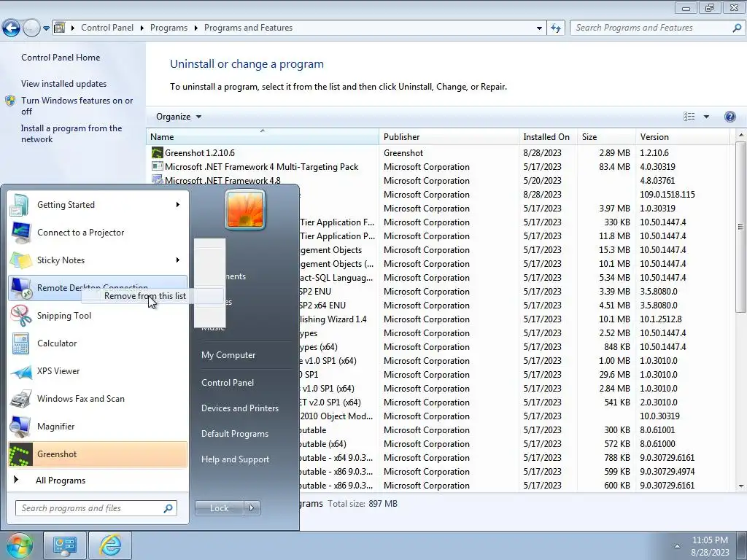This screenshot has height=560, width=747.
Task: Launch Connect to a Projector
Action: [98, 233]
